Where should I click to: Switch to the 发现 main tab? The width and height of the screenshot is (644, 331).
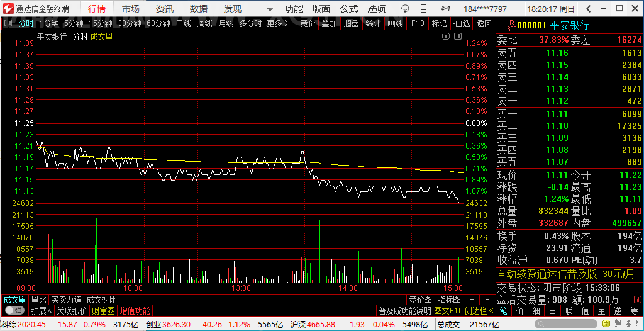point(233,9)
